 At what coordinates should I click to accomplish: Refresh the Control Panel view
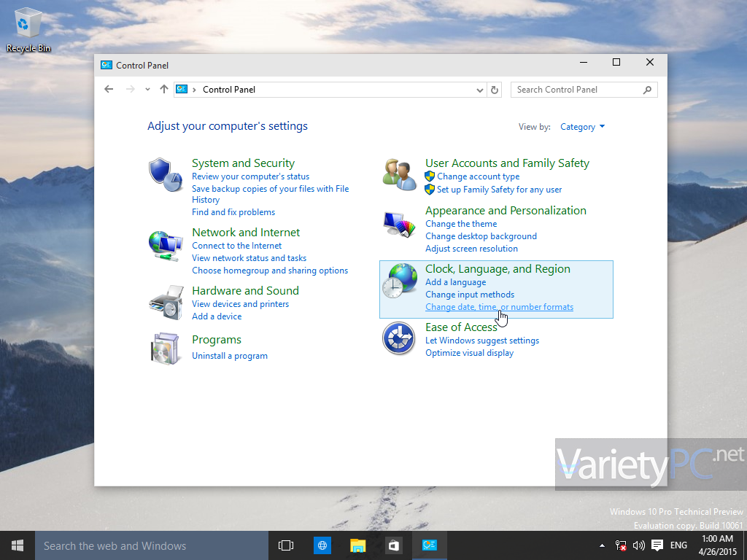click(x=495, y=90)
